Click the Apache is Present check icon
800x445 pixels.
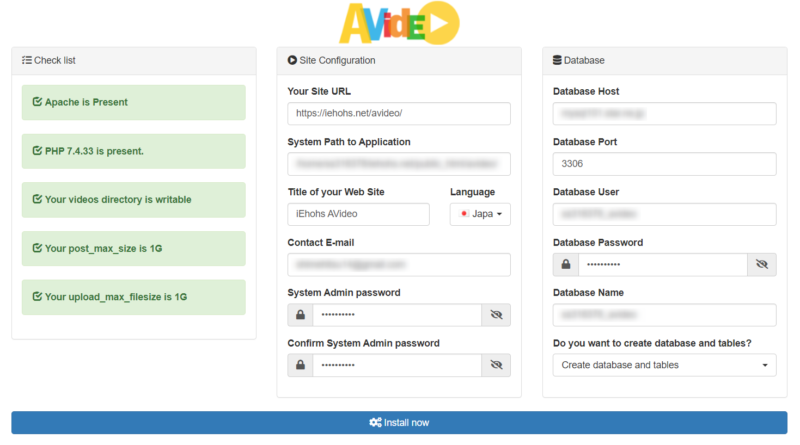click(37, 102)
